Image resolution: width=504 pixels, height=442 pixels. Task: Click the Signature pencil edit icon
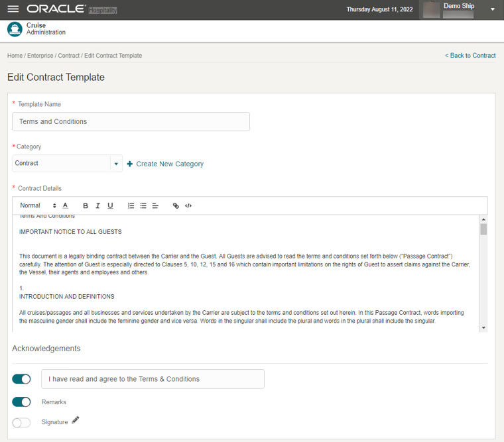click(75, 420)
